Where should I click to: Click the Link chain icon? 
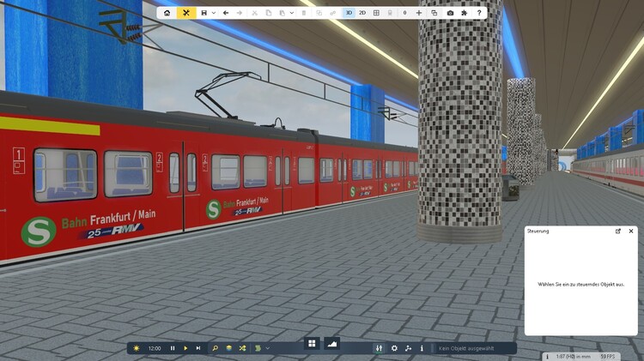click(x=332, y=13)
